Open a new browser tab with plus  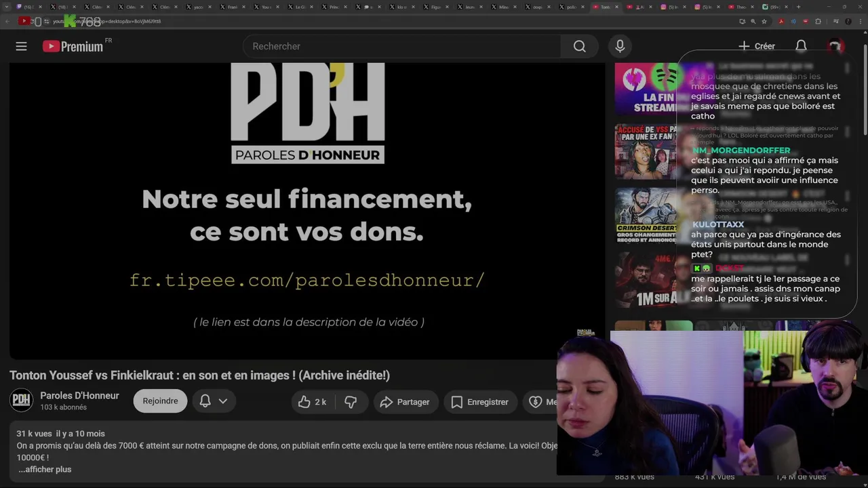(x=798, y=7)
